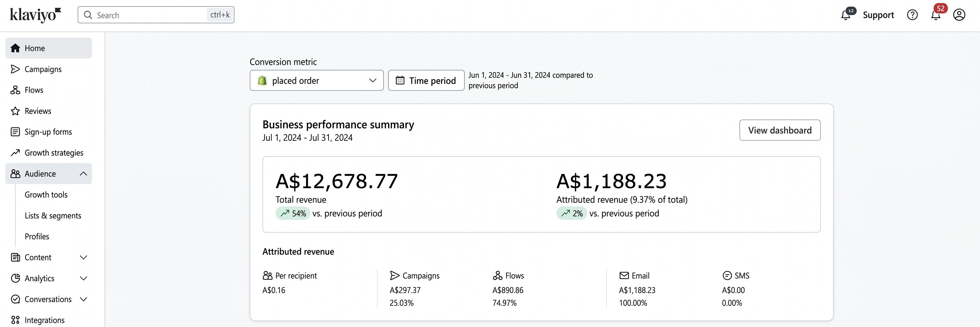The image size is (980, 327).
Task: Click the ctrl+k shortcut badge
Action: click(x=220, y=15)
